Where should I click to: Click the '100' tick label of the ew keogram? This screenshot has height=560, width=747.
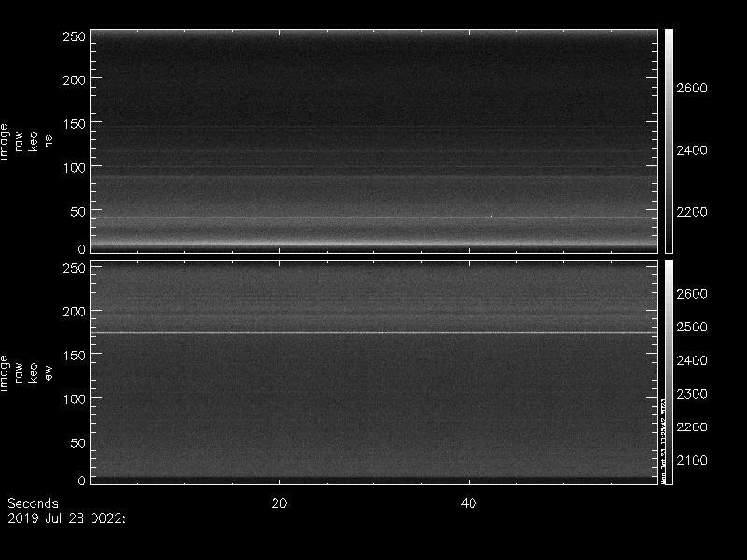point(75,399)
